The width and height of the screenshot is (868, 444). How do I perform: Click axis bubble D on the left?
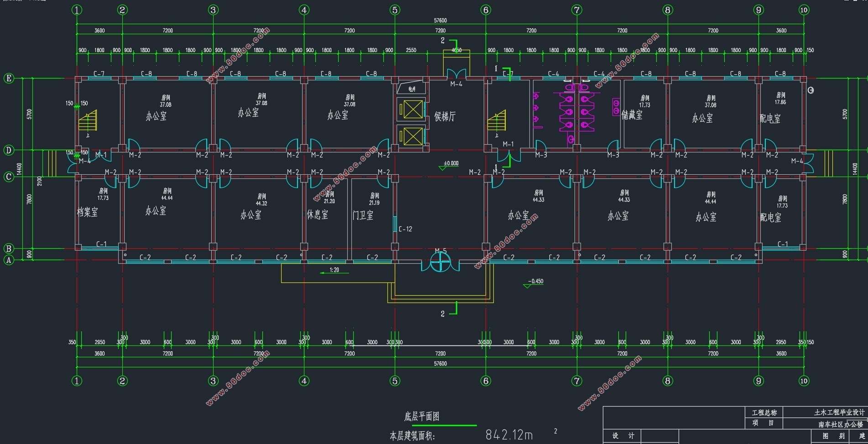point(9,150)
